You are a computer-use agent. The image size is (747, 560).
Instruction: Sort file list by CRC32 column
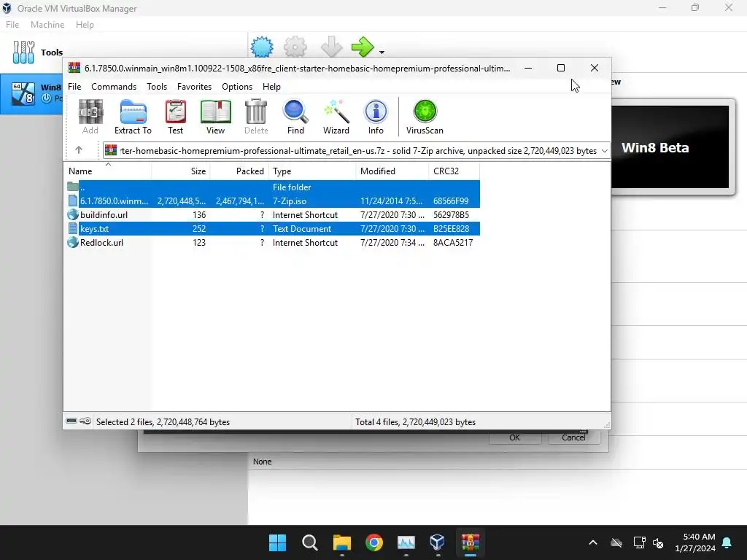(x=454, y=171)
